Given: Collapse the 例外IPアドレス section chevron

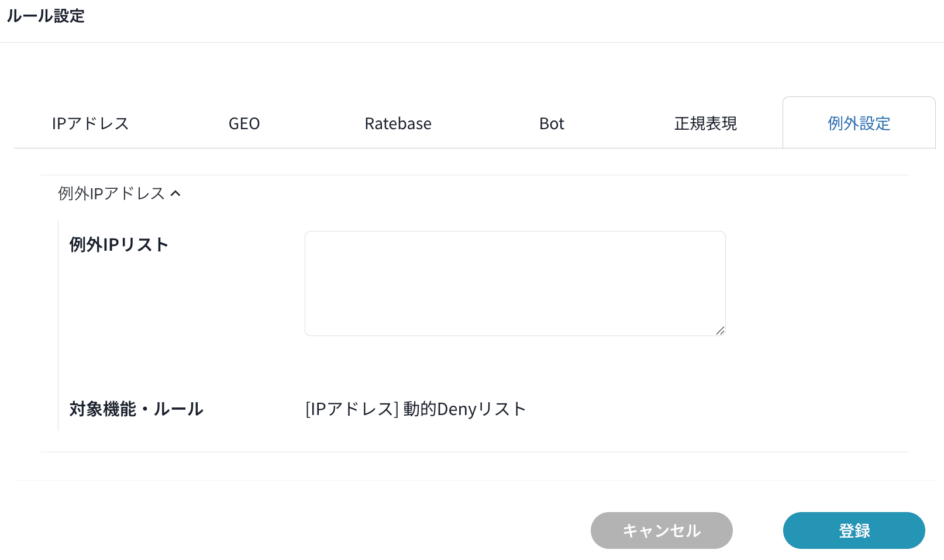Looking at the screenshot, I should click(x=175, y=193).
